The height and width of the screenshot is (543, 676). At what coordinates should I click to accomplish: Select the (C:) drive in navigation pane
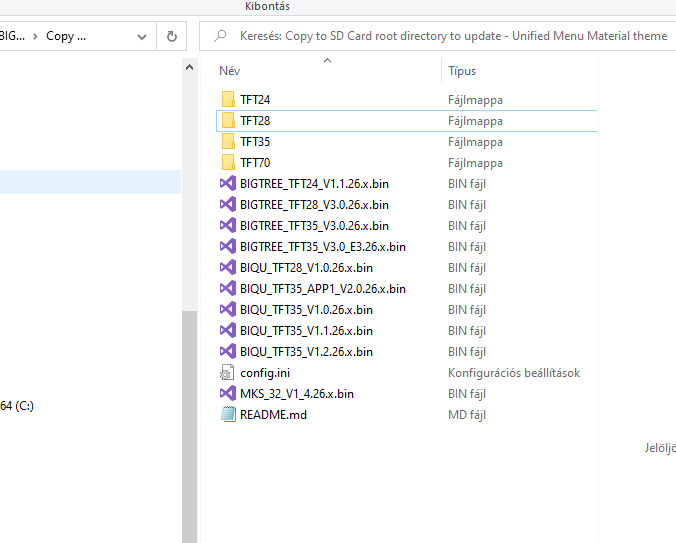17,406
